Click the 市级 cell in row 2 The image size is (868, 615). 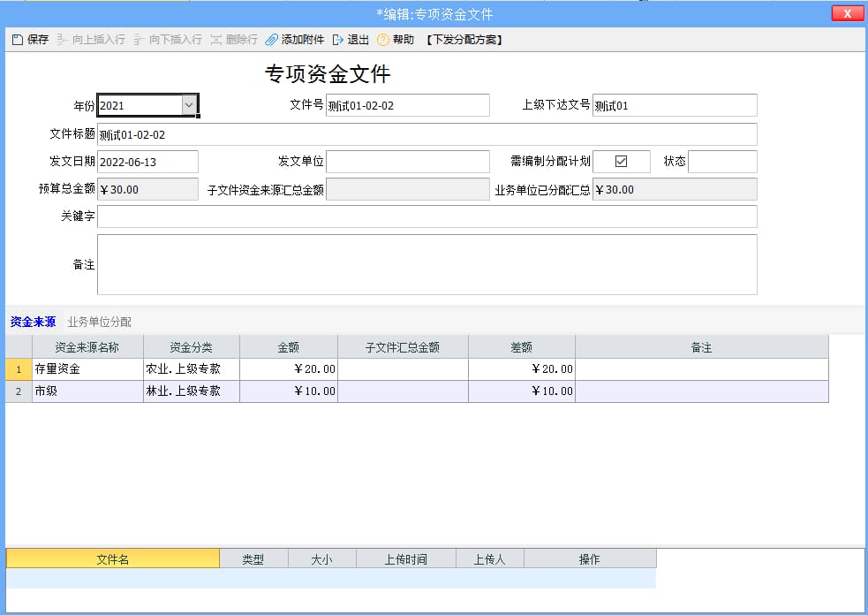tap(87, 391)
